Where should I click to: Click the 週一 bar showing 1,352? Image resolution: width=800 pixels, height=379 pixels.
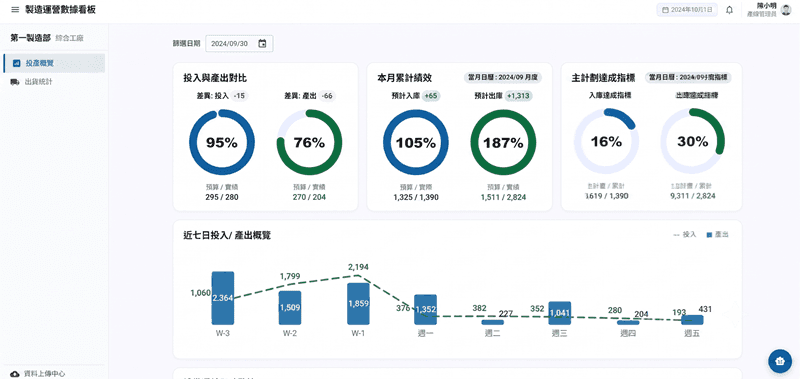pos(425,310)
